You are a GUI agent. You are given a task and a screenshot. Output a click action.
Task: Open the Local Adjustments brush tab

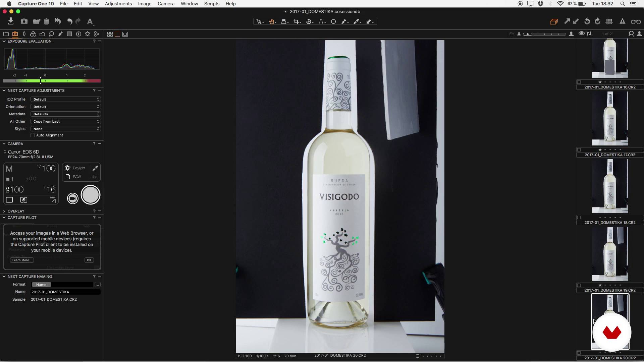[x=60, y=34]
